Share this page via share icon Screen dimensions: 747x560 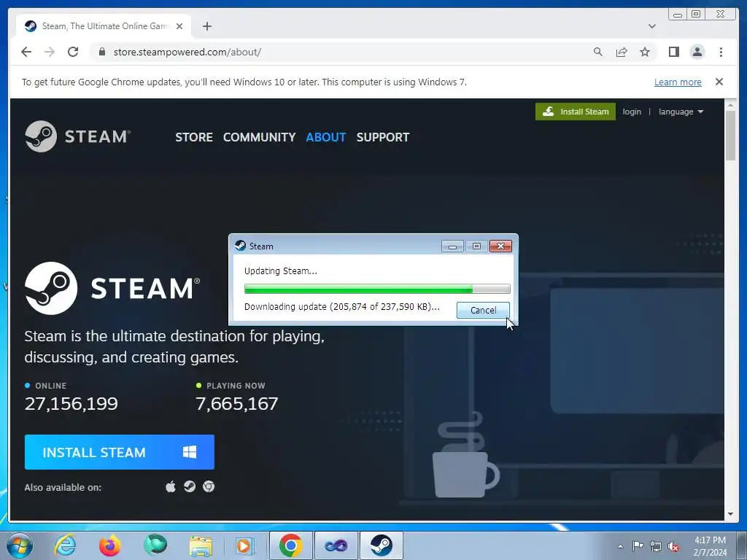pyautogui.click(x=622, y=52)
